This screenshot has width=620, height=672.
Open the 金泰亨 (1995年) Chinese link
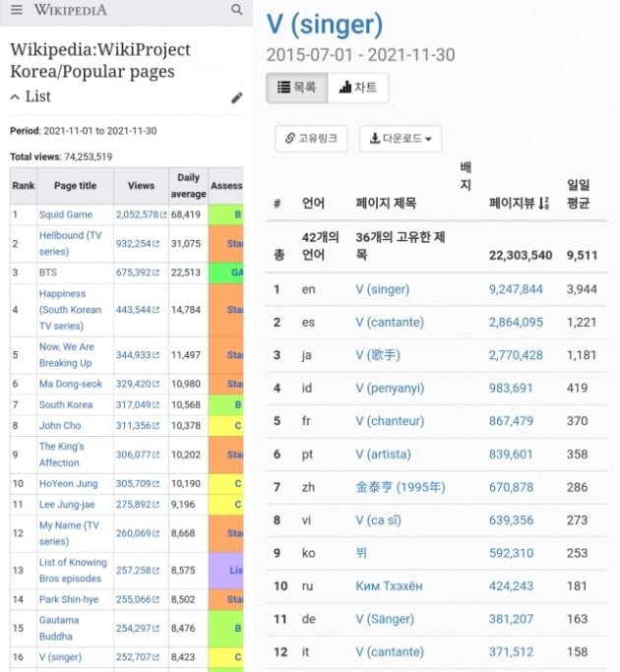coord(401,487)
